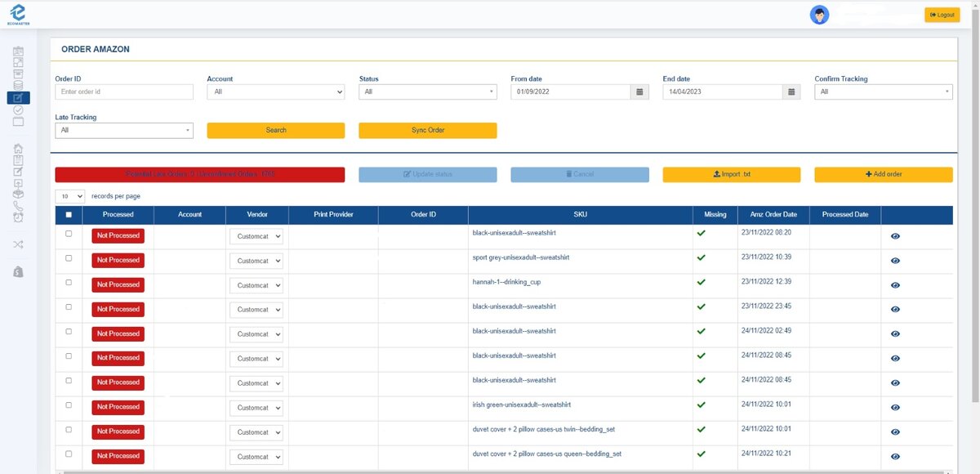Sort by the Vendor column header
Viewport: 980px width, 474px height.
pyautogui.click(x=257, y=215)
